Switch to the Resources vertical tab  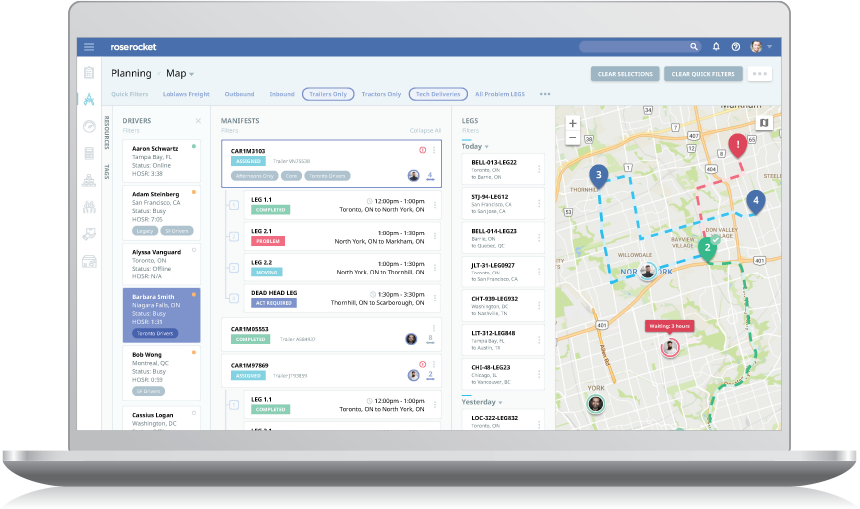(106, 130)
